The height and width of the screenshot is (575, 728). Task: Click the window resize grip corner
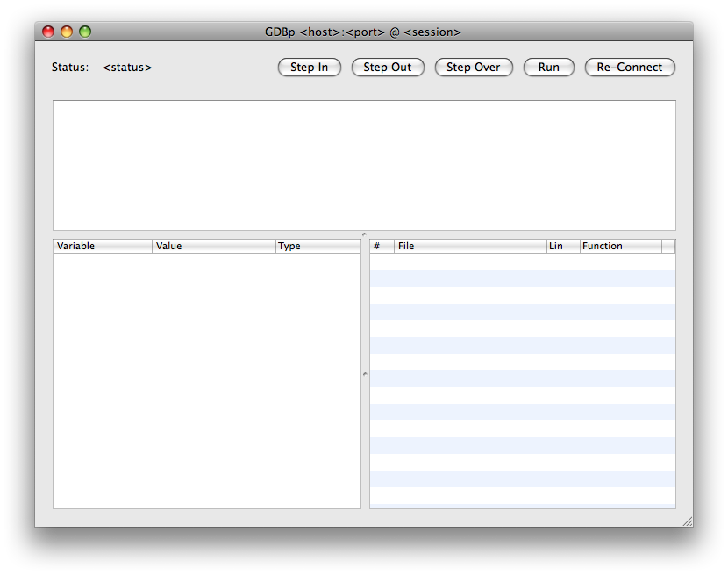688,521
